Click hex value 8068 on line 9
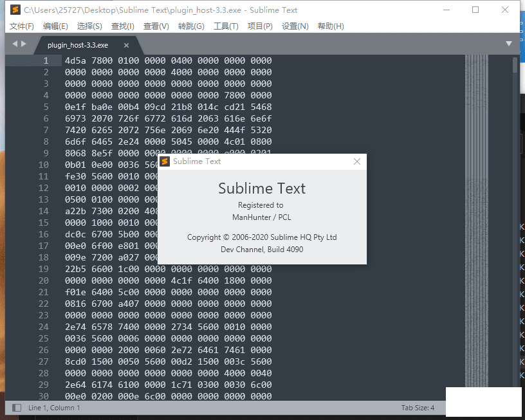 point(75,153)
